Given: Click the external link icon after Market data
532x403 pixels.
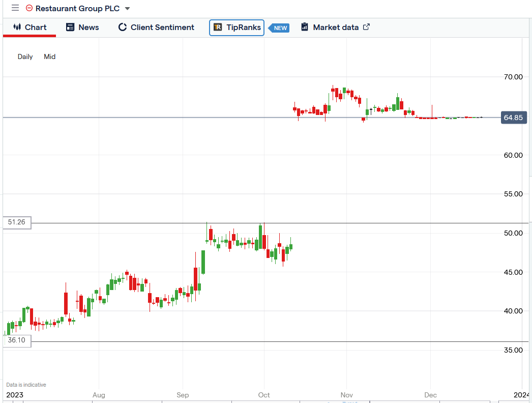Looking at the screenshot, I should [x=366, y=27].
